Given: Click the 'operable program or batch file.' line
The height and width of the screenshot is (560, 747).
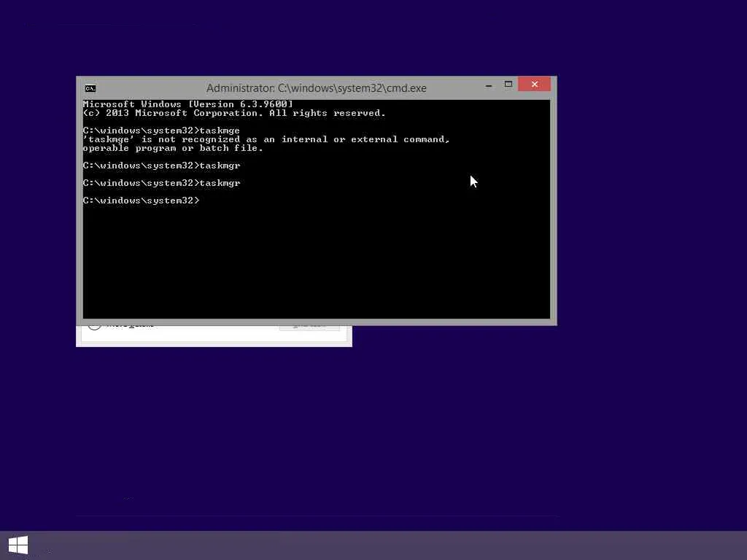Looking at the screenshot, I should [x=173, y=148].
